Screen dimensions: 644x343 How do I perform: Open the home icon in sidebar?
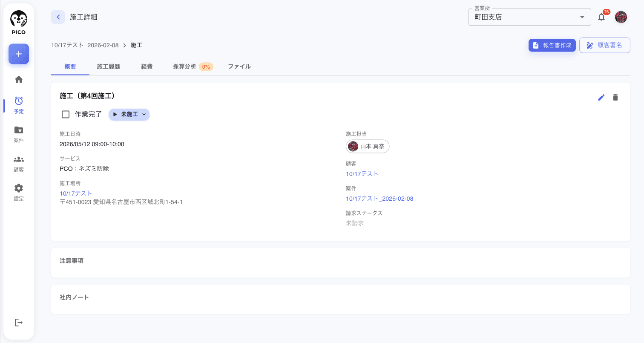click(19, 80)
